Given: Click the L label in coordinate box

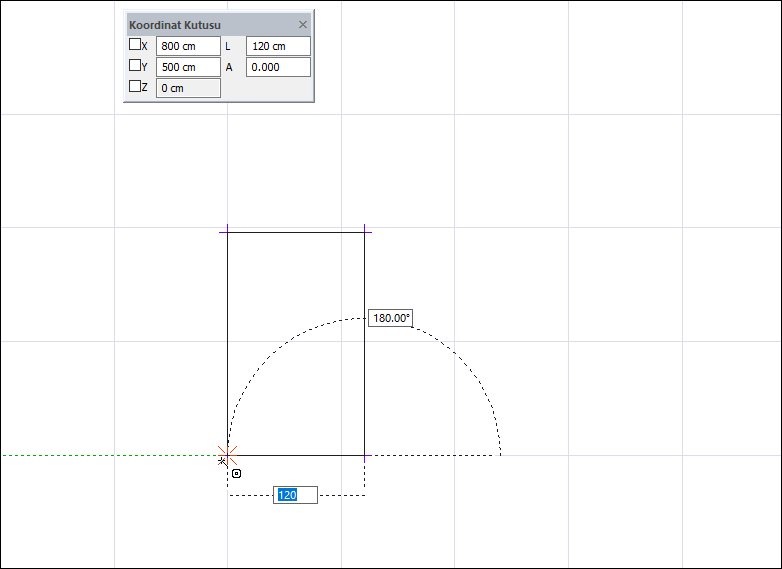Looking at the screenshot, I should tap(229, 46).
